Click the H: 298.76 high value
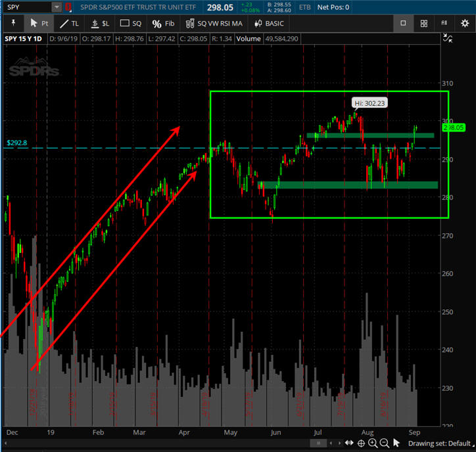Image resolution: width=476 pixels, height=452 pixels. pyautogui.click(x=130, y=39)
